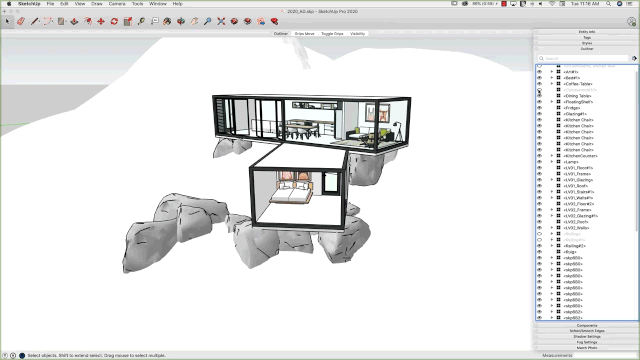
Task: Select the arrow Select tool
Action: pyautogui.click(x=7, y=21)
